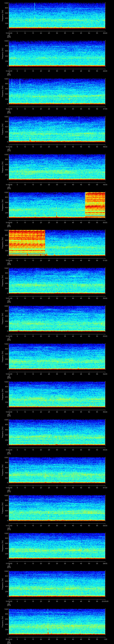Click the Frequency (Hz) axis label of the 19:52 panel
This screenshot has height=644, width=114.
coord(3,318)
